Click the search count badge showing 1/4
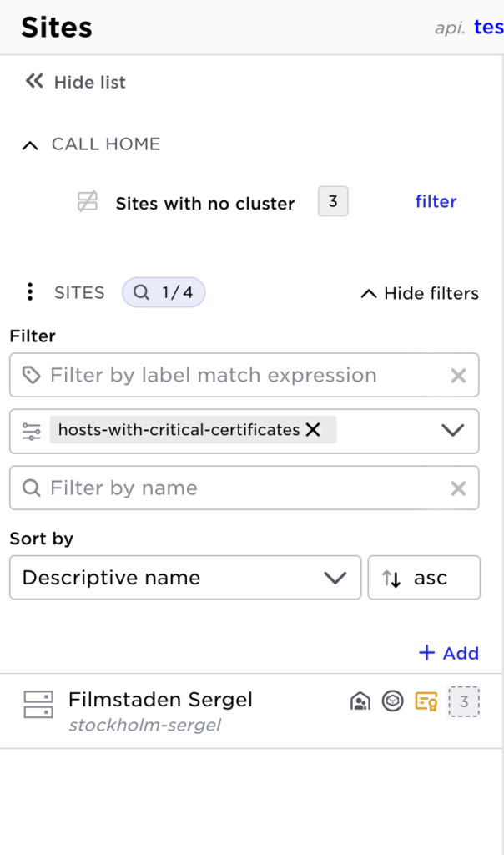Viewport: 504px width, 855px height. click(x=164, y=292)
